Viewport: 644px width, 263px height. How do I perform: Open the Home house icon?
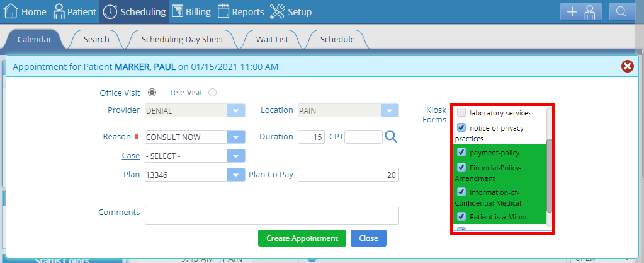[11, 11]
